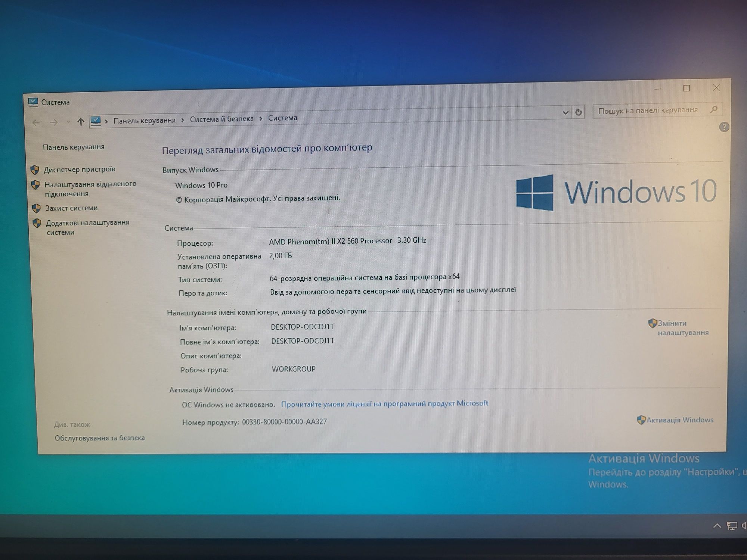Go forward with the right arrow button
Viewport: 747px width, 560px height.
(x=54, y=122)
